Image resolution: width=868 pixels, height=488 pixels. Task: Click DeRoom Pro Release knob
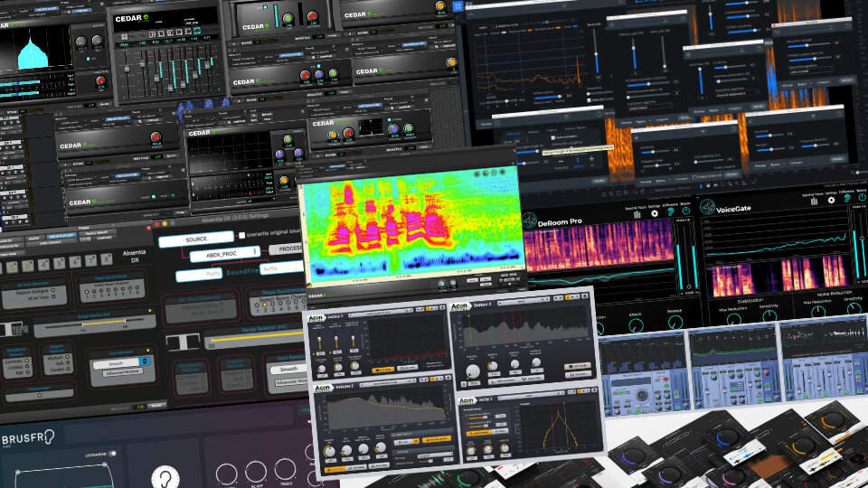click(x=676, y=322)
